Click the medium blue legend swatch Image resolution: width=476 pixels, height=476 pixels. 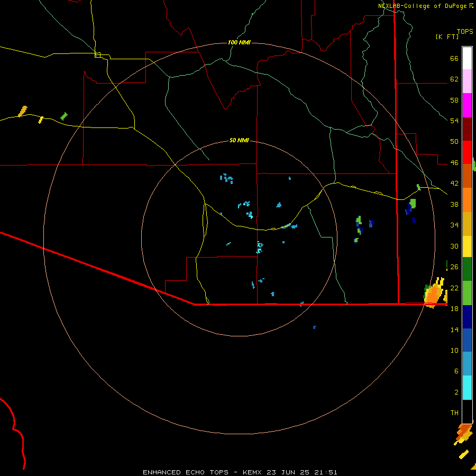467,340
